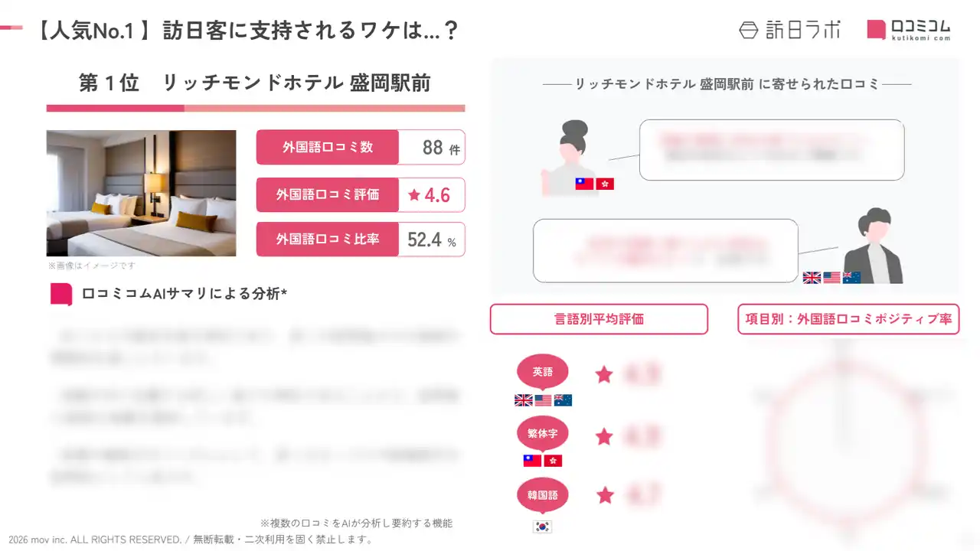This screenshot has width=980, height=551.
Task: Click the US flag under the 英語 bubble
Action: click(x=543, y=400)
